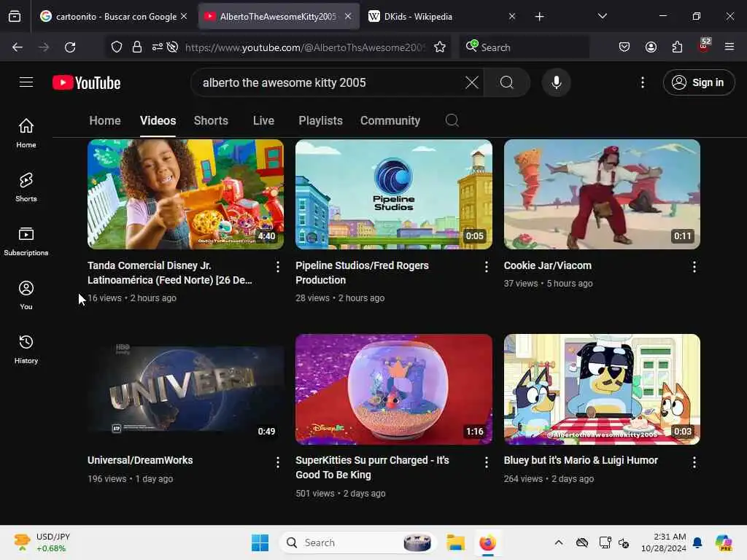Click the site permissions icon in address bar
747x560 pixels.
pos(158,47)
